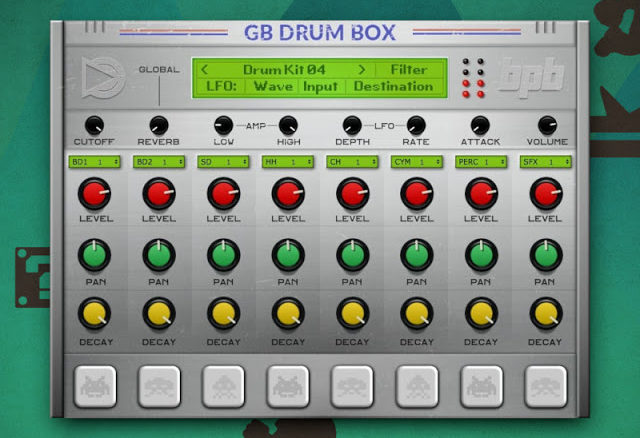The width and height of the screenshot is (640, 438).
Task: Click the global ATTACK knob
Action: [x=480, y=125]
